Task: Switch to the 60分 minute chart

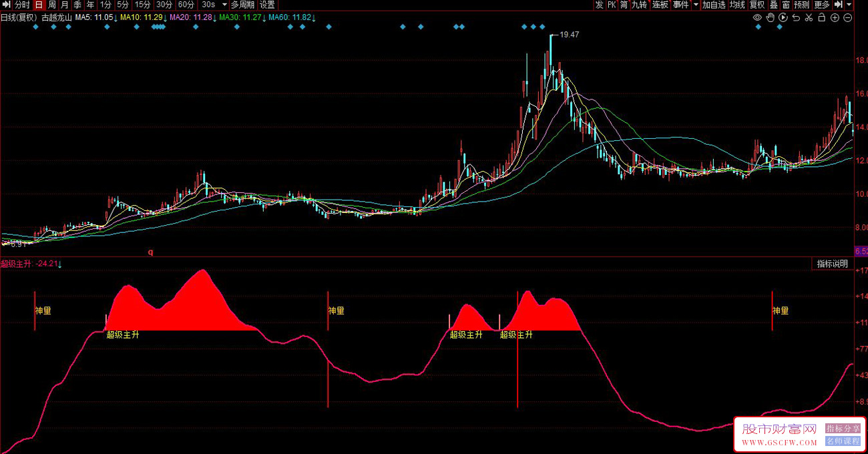Action: [186, 5]
